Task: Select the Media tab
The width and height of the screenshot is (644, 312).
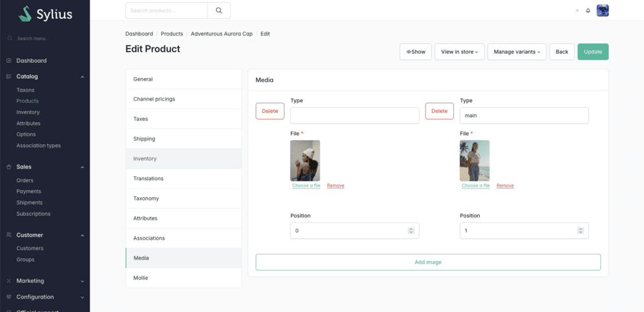Action: coord(184,258)
